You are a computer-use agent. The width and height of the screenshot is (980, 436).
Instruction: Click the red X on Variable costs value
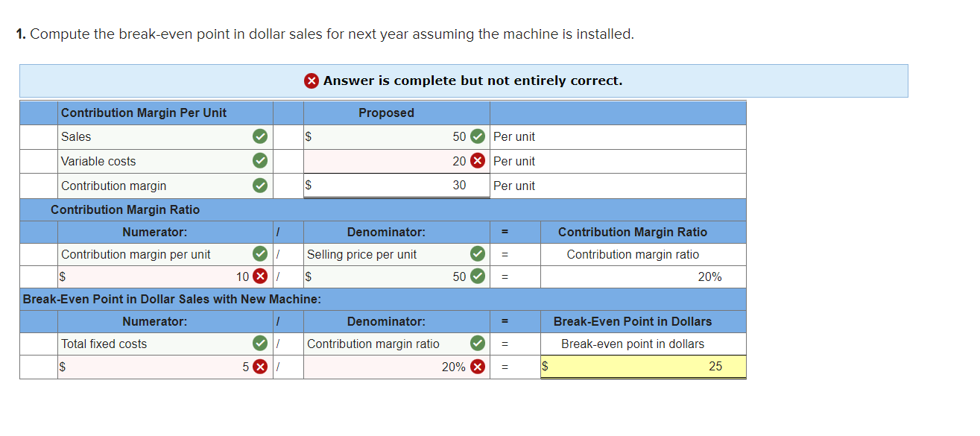pyautogui.click(x=479, y=161)
